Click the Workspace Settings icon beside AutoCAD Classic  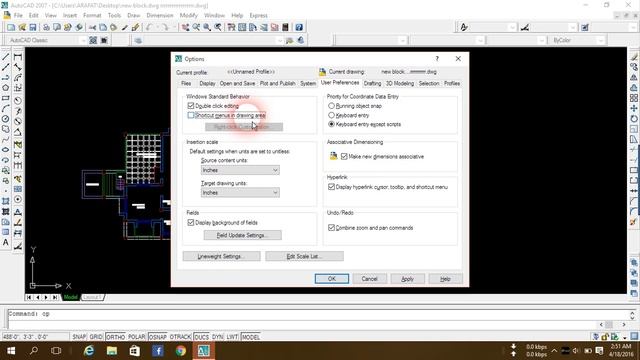(x=93, y=40)
